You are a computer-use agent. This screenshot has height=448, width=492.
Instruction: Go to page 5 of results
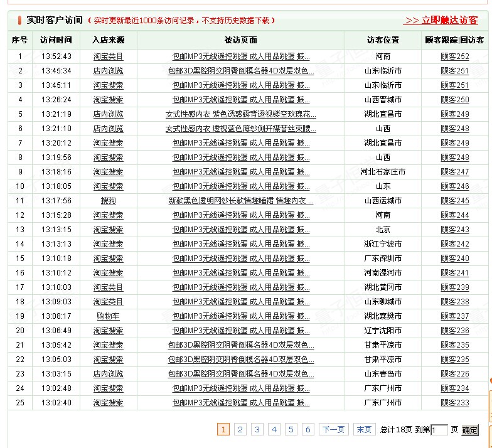(x=291, y=429)
